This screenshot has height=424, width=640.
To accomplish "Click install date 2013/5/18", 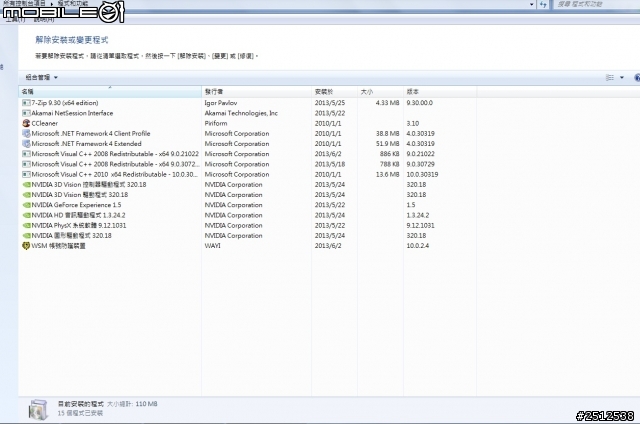I will point(330,164).
